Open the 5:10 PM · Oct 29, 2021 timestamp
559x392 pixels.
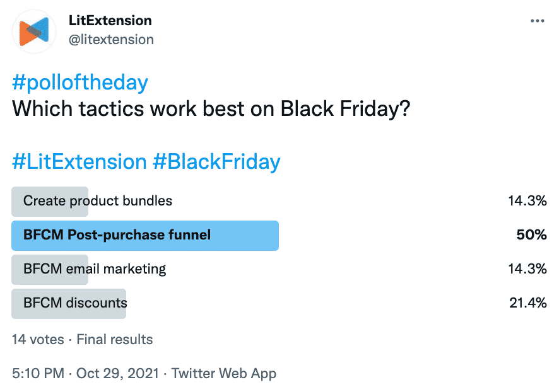[x=86, y=374]
